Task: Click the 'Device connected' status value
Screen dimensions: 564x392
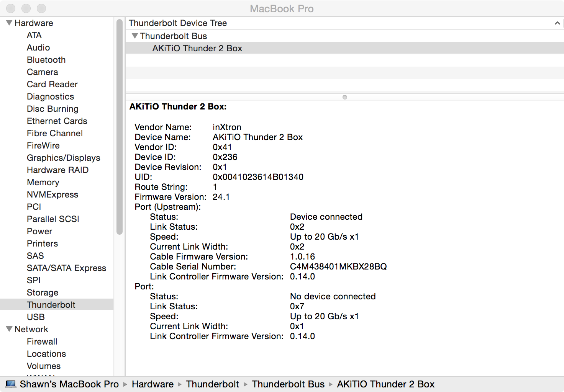Action: point(326,217)
